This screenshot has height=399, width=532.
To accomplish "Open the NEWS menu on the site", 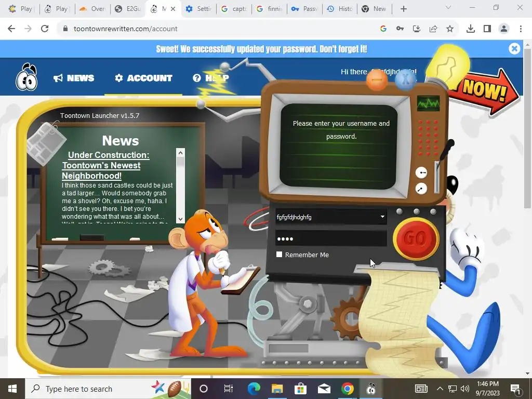I will (x=74, y=78).
